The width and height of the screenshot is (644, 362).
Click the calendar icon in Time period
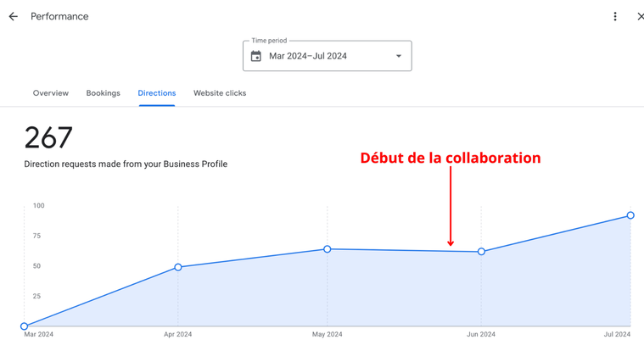click(256, 57)
